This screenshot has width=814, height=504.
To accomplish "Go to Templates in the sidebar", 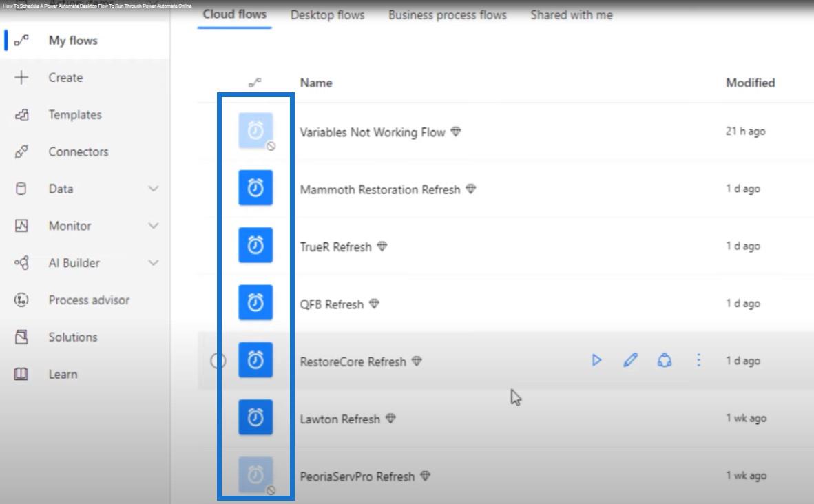I will tap(74, 115).
